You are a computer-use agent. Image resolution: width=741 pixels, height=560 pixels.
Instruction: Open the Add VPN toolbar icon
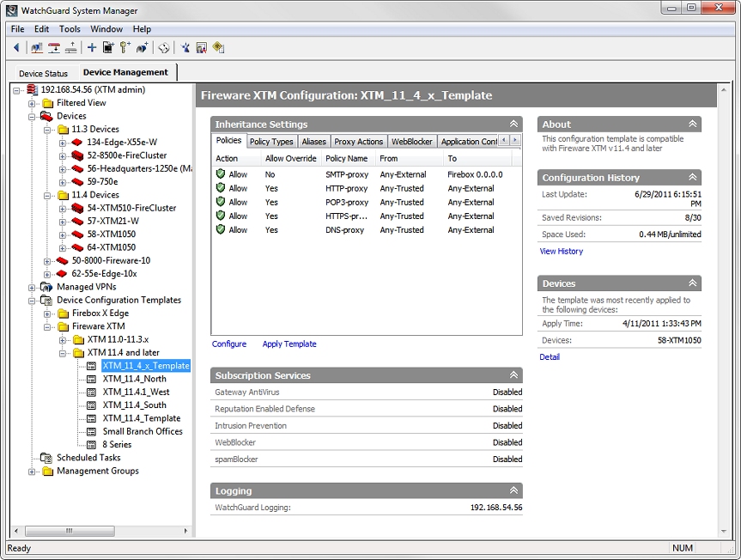pos(143,47)
